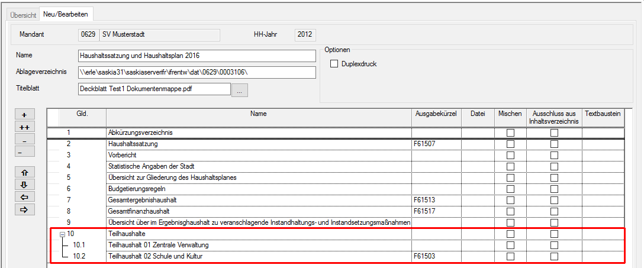Click the Ausgabekürzel column header
This screenshot has height=268, width=644.
pos(436,113)
